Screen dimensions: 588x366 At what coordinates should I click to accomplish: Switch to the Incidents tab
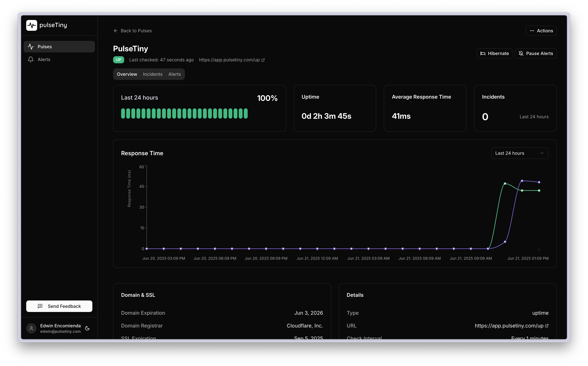click(x=153, y=74)
